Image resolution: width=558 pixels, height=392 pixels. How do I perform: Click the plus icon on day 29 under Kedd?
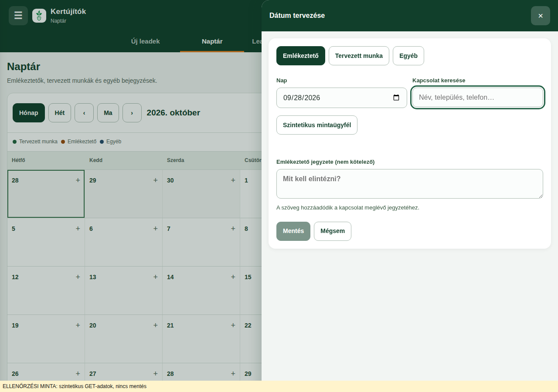click(156, 180)
